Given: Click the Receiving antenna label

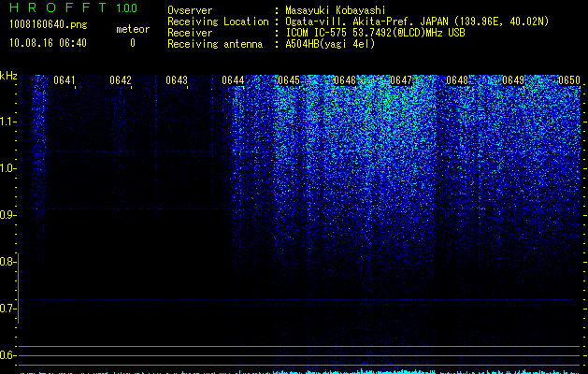Looking at the screenshot, I should click(215, 44).
